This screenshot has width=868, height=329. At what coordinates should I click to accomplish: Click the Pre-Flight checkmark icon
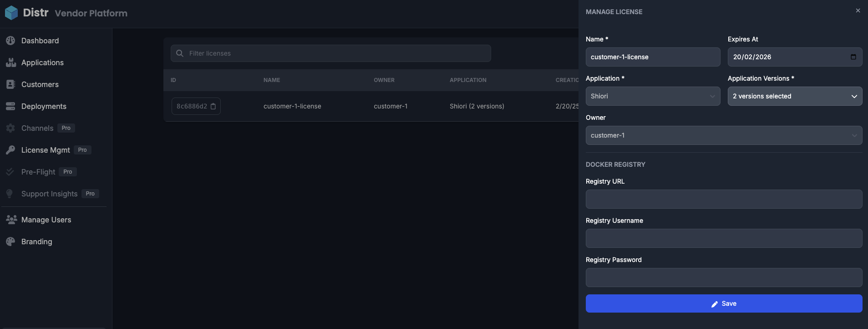tap(10, 172)
